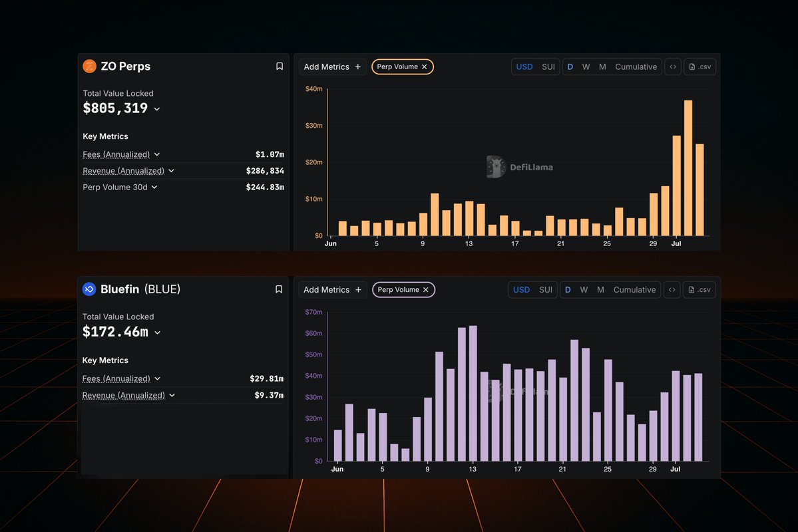Screen dimensions: 798x532
Task: Click the $1.07m fees value
Action: coord(270,154)
